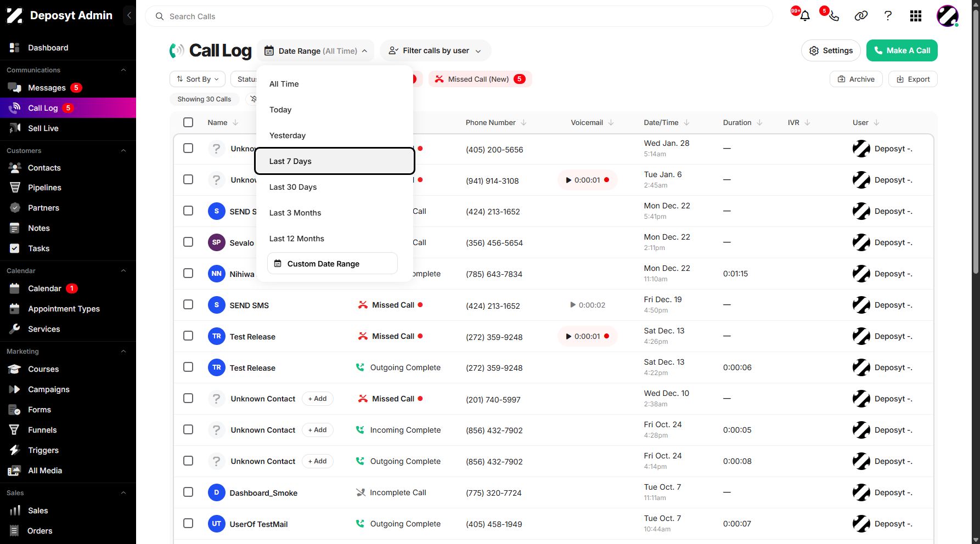The width and height of the screenshot is (980, 544).
Task: Open the phone dialer icon in header
Action: tap(833, 16)
